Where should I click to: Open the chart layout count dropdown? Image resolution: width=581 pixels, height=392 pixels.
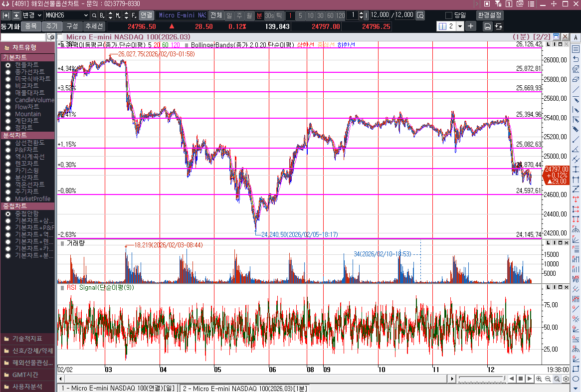tap(460, 26)
